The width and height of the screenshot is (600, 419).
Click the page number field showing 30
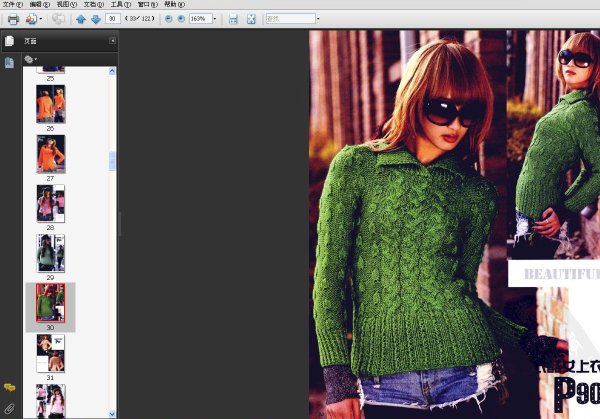point(113,18)
